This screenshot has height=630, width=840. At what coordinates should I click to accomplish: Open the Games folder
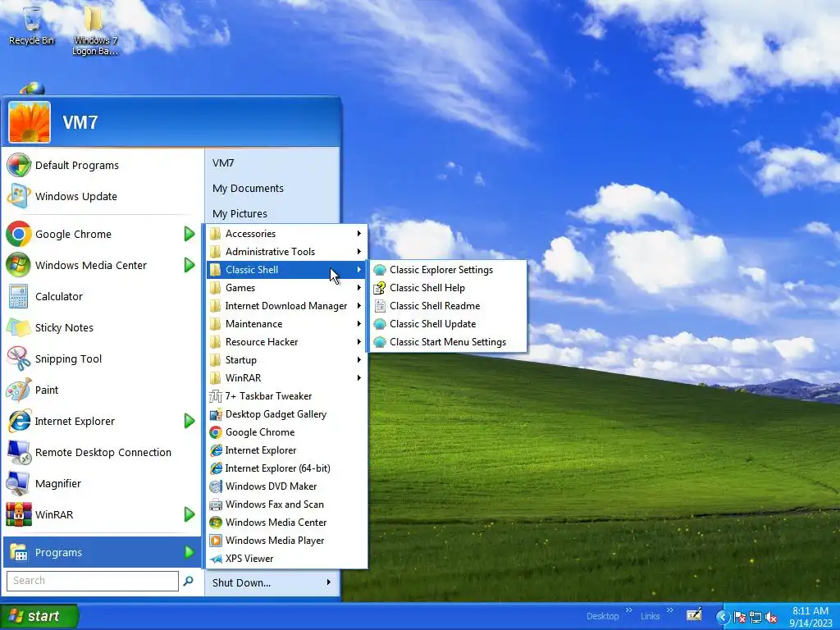tap(286, 288)
